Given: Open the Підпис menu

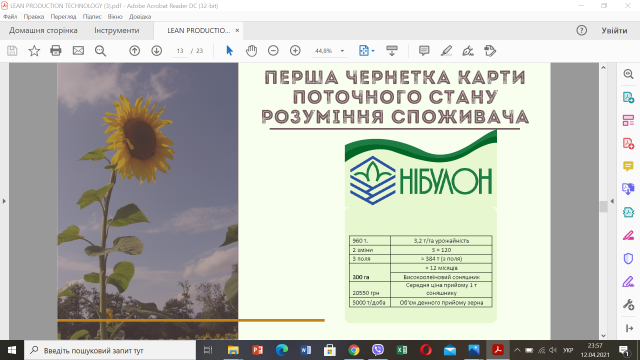Looking at the screenshot, I should click(92, 17).
